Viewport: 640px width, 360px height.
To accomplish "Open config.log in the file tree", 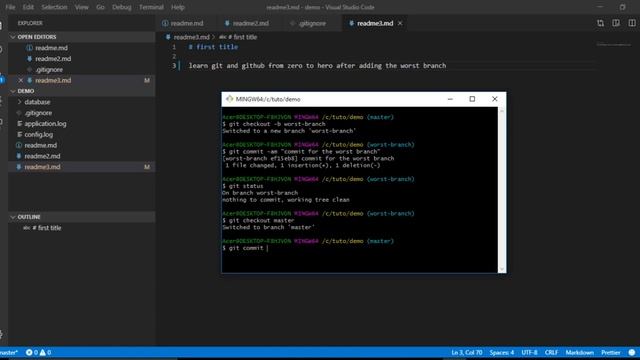I will click(x=82, y=134).
